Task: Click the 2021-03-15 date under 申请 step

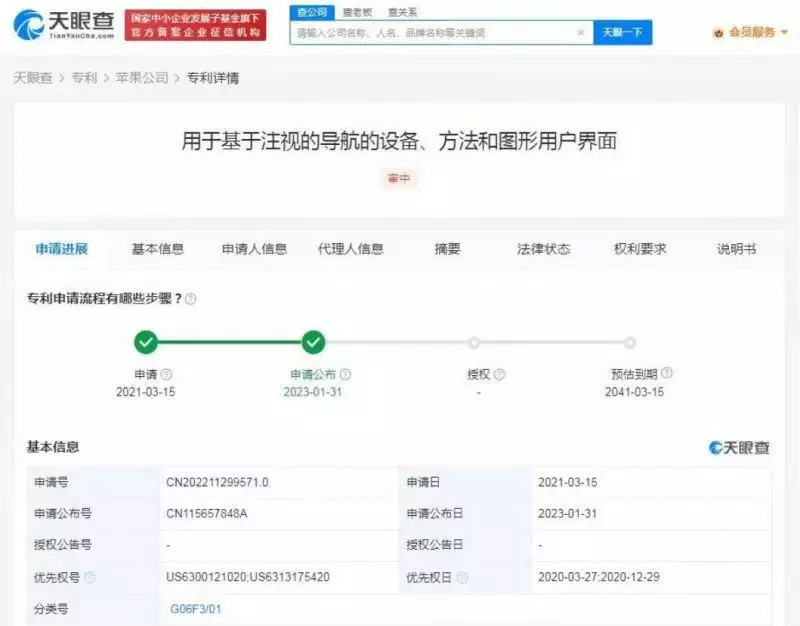Action: tap(146, 392)
